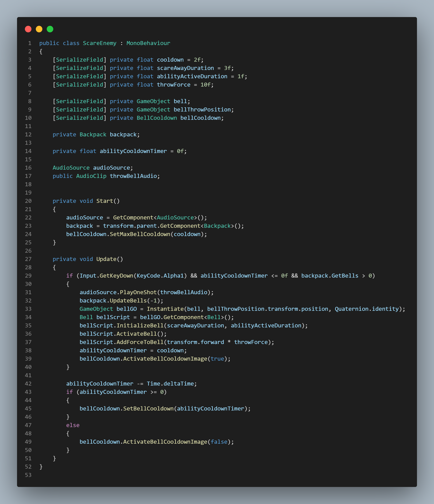Screen dimensions: 434x504
Task: Click the "if" keyword on line 43
Action: pyautogui.click(x=69, y=392)
